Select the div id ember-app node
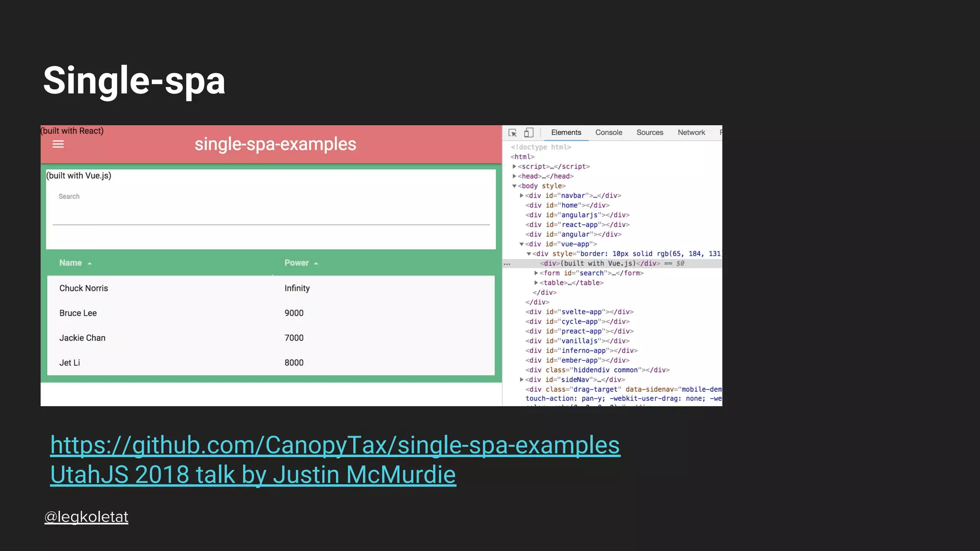 (x=578, y=360)
